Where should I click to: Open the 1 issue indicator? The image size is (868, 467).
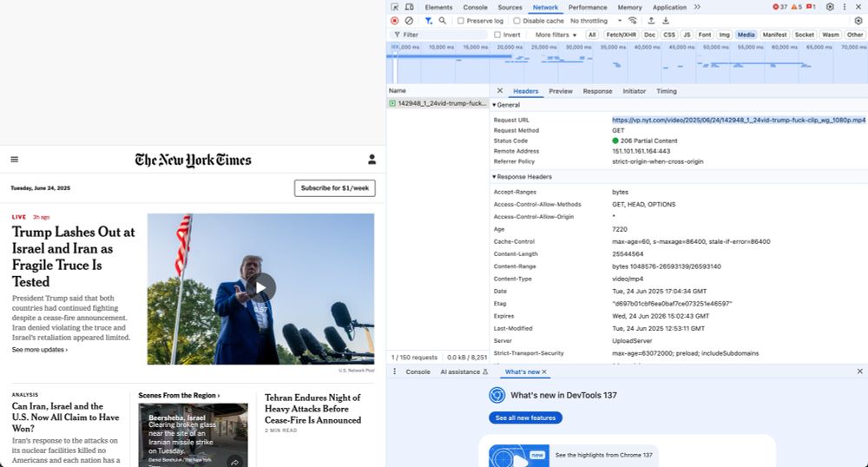pos(811,7)
